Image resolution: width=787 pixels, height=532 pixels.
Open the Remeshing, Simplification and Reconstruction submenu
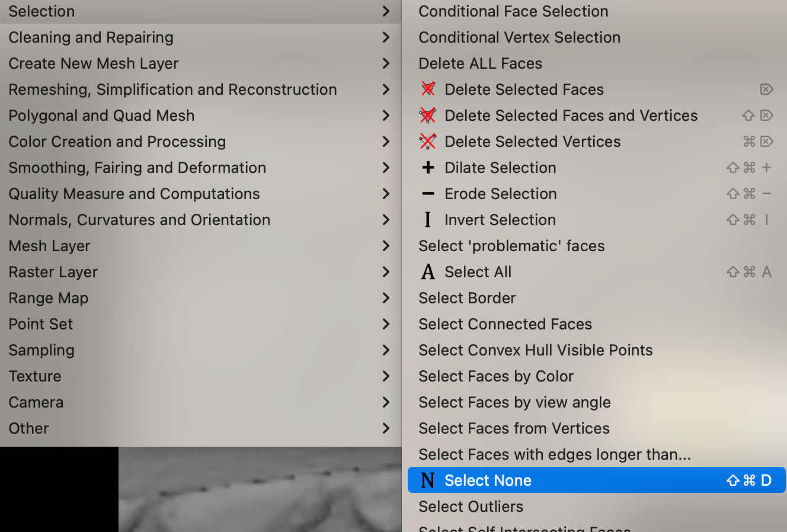pyautogui.click(x=172, y=89)
